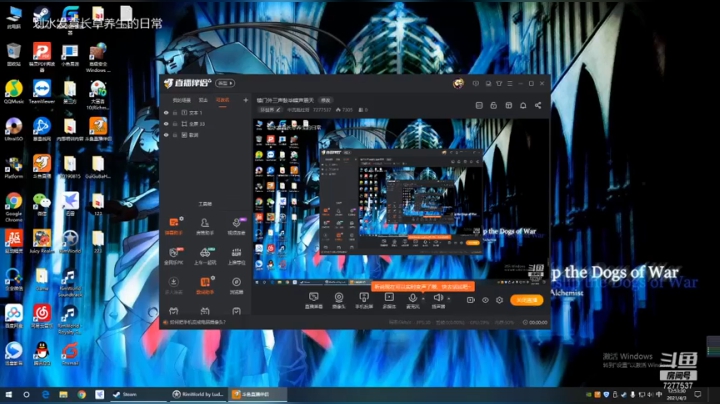The height and width of the screenshot is (404, 720).
Task: Open File Explorer from taskbar
Action: (63, 394)
